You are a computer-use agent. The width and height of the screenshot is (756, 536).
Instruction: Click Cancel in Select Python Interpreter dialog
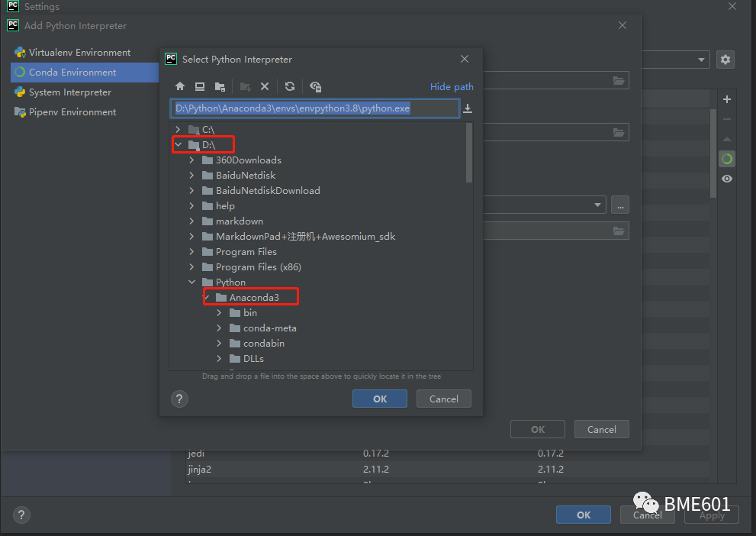pos(443,399)
